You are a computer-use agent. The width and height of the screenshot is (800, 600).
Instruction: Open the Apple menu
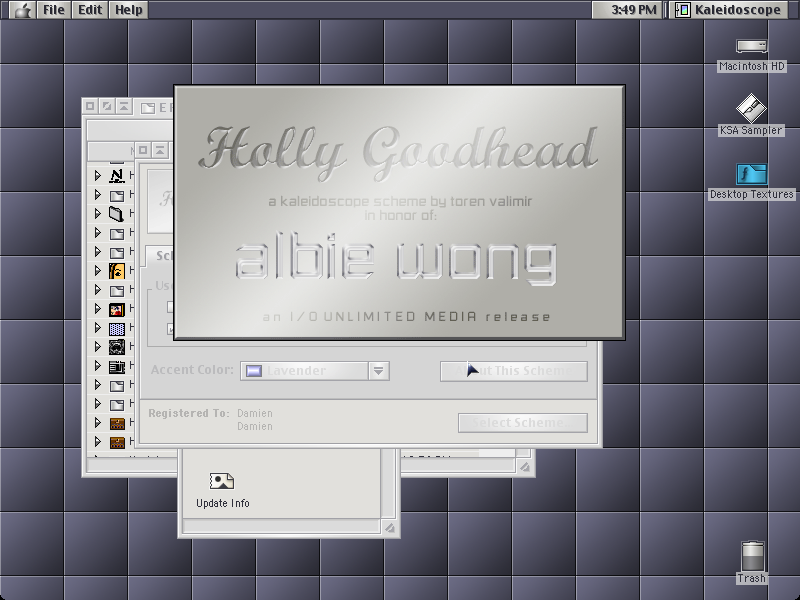pyautogui.click(x=21, y=10)
